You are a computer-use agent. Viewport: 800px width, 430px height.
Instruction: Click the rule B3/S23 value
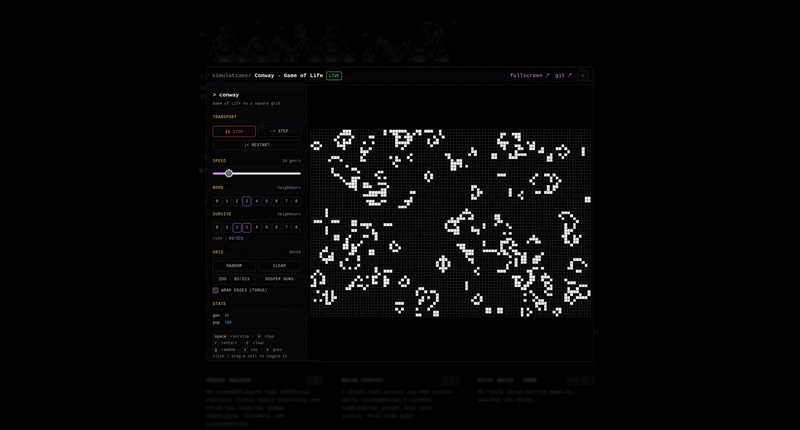[x=236, y=238]
